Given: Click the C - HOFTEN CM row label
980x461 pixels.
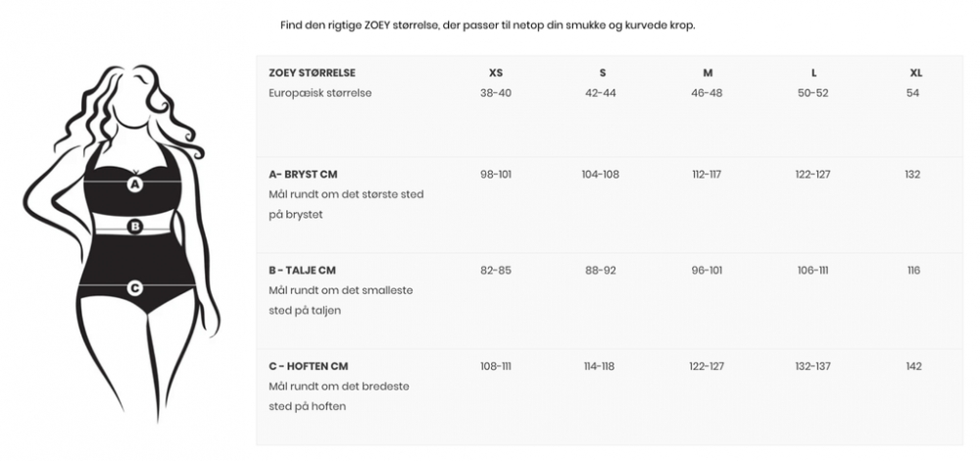Looking at the screenshot, I should tap(308, 367).
